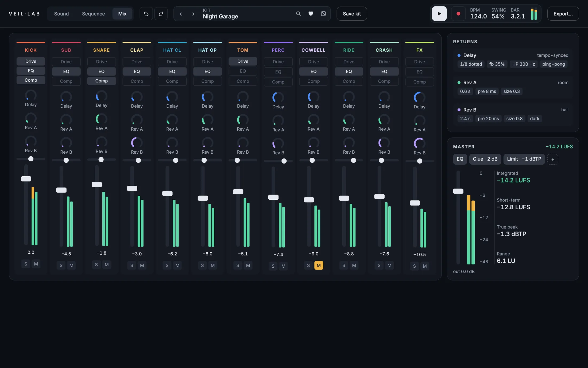Switch to the Sound tab

[61, 14]
